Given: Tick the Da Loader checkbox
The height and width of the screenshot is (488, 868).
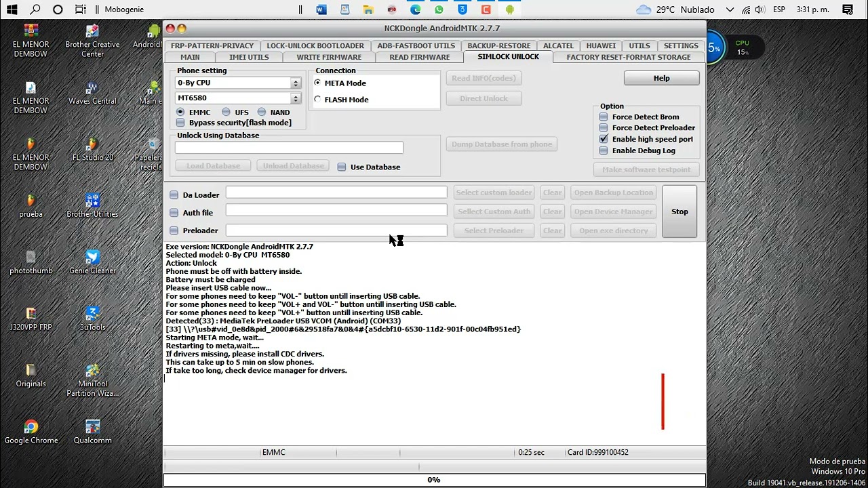Looking at the screenshot, I should (x=174, y=195).
